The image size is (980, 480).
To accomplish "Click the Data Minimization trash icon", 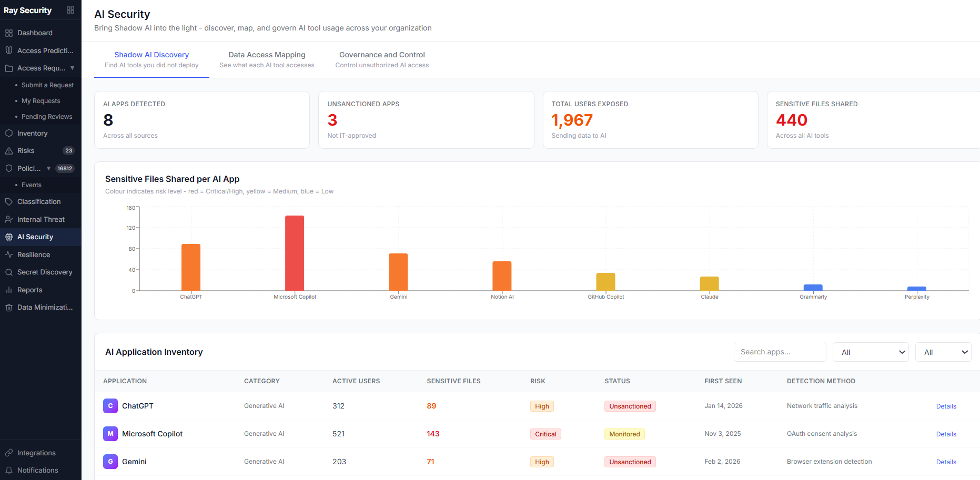I will (9, 308).
